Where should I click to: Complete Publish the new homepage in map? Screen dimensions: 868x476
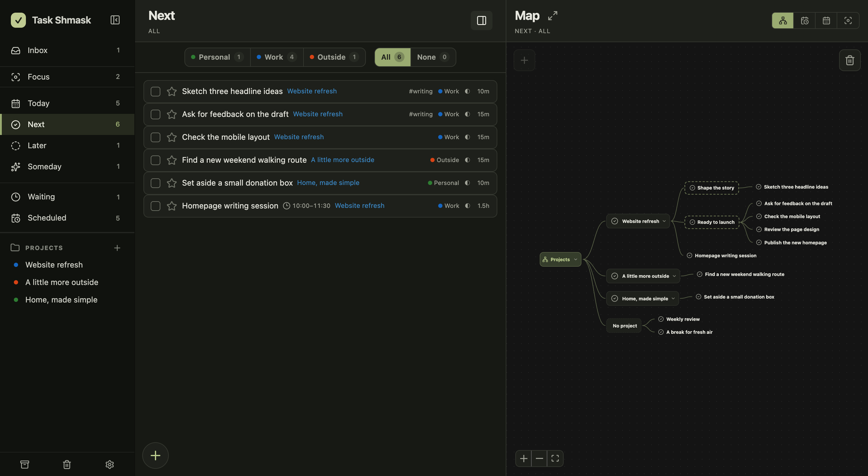(x=759, y=243)
